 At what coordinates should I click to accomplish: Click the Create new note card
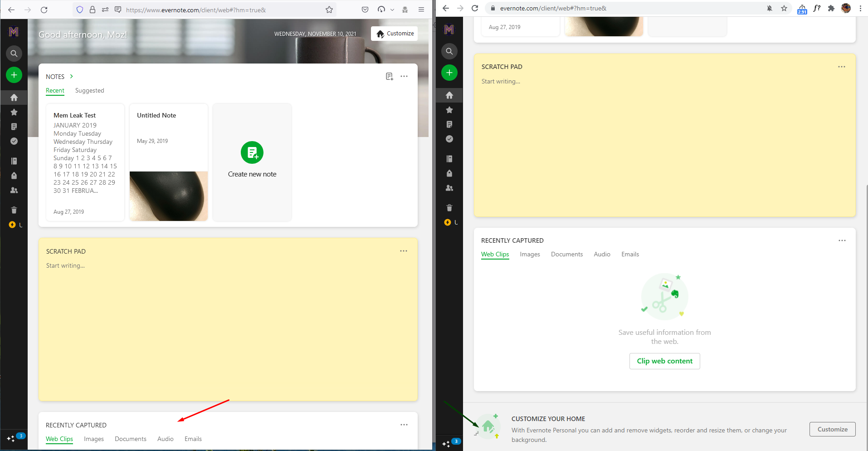pyautogui.click(x=252, y=162)
